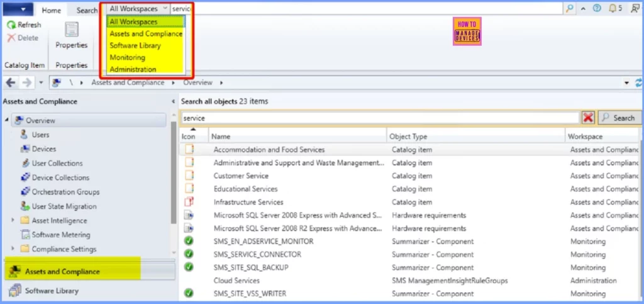
Task: Click the red X clear search icon
Action: click(x=588, y=118)
